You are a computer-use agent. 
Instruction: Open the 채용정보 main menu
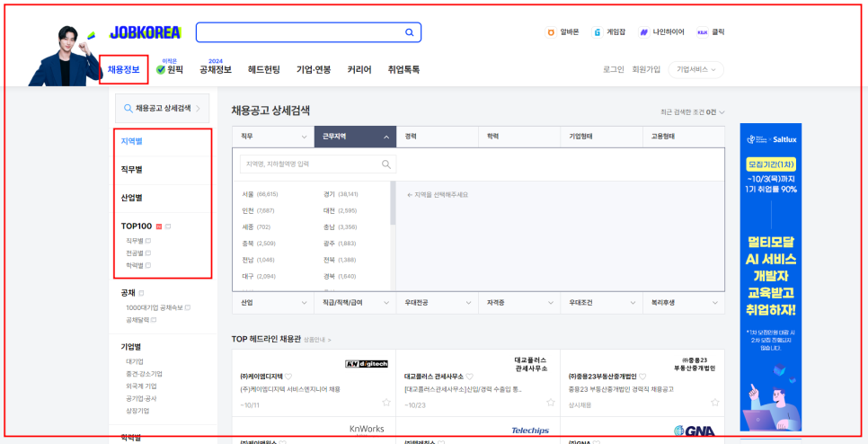[123, 70]
